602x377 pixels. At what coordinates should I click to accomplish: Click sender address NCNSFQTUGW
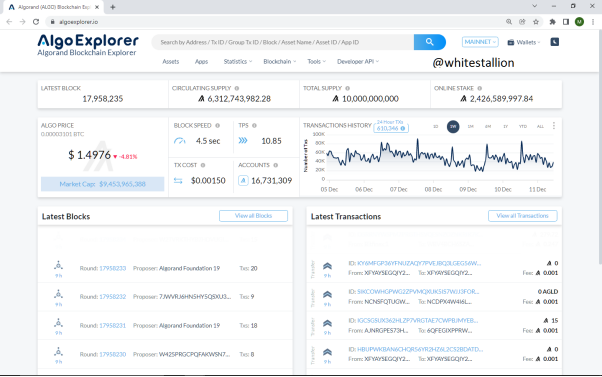(387, 302)
